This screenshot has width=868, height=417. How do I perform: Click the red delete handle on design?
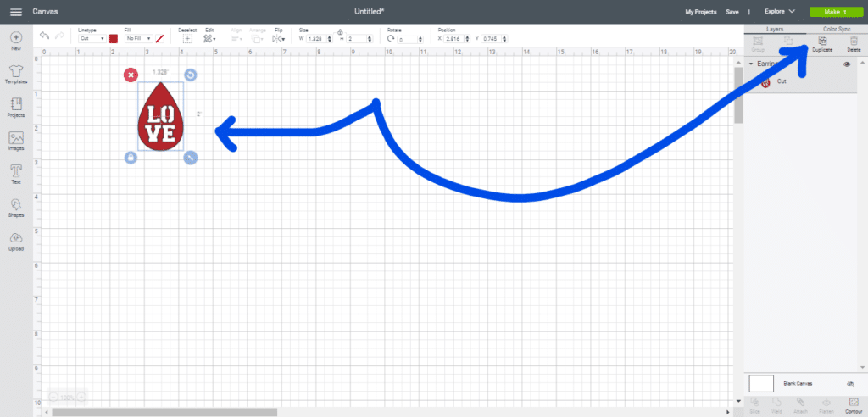click(x=131, y=75)
